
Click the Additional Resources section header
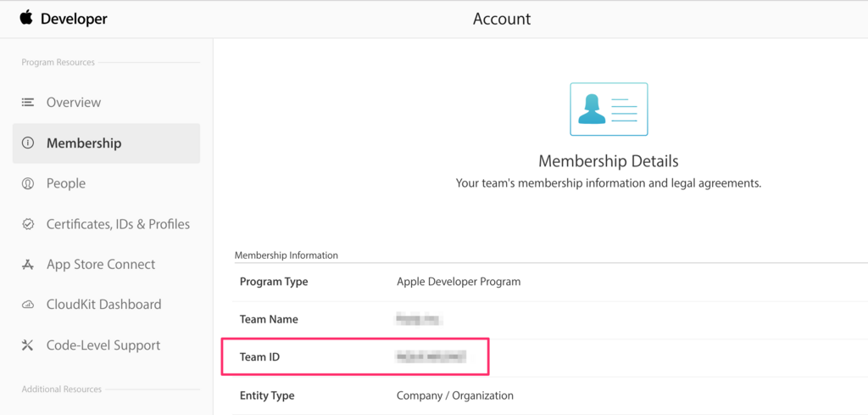pos(61,389)
